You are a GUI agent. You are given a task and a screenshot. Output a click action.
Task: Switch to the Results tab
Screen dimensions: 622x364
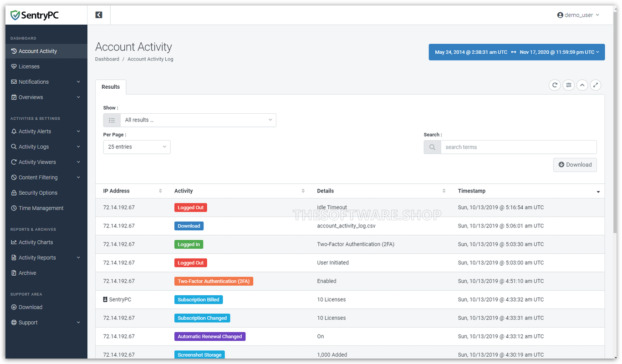click(110, 87)
